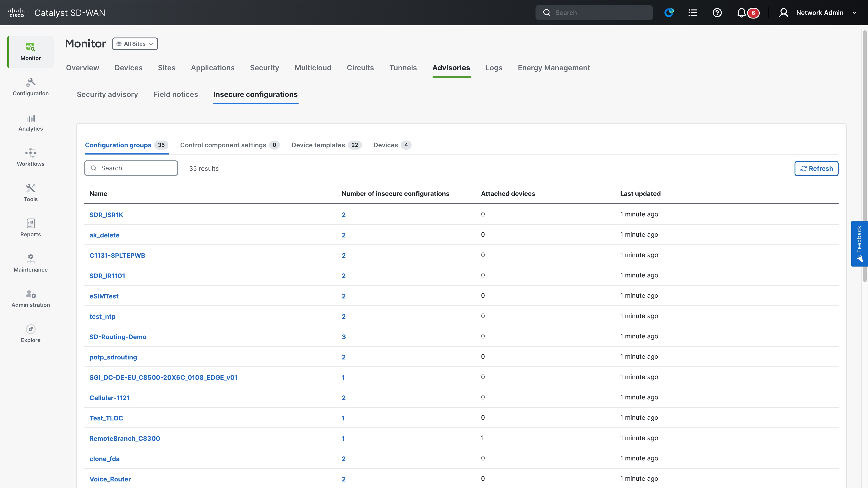Open the task list icon in header

pos(693,13)
